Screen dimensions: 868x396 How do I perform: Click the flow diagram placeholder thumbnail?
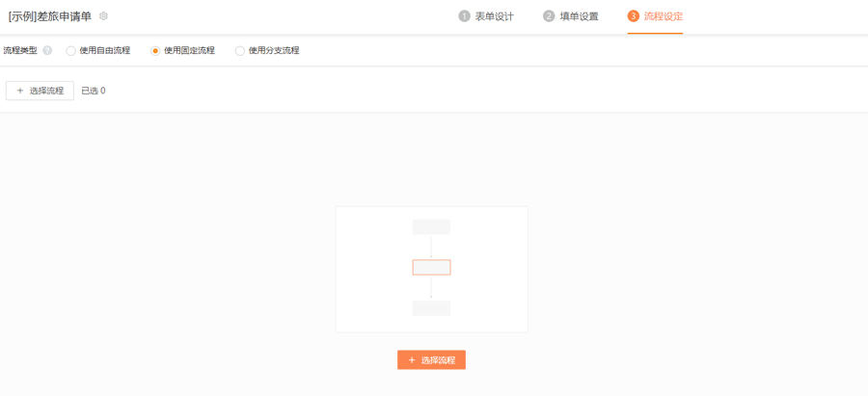click(432, 270)
